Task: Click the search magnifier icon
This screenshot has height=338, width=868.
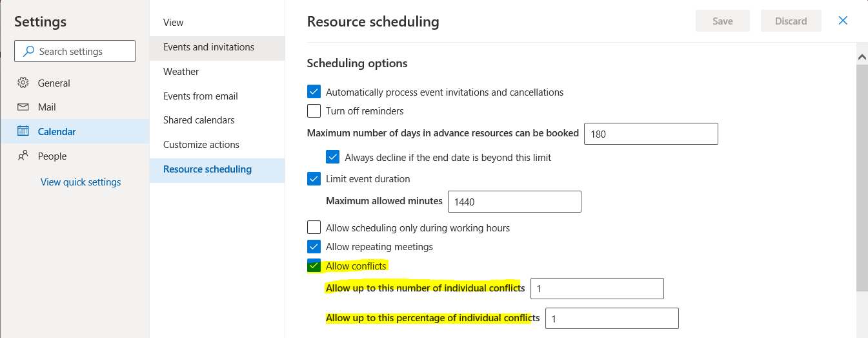Action: pyautogui.click(x=28, y=52)
